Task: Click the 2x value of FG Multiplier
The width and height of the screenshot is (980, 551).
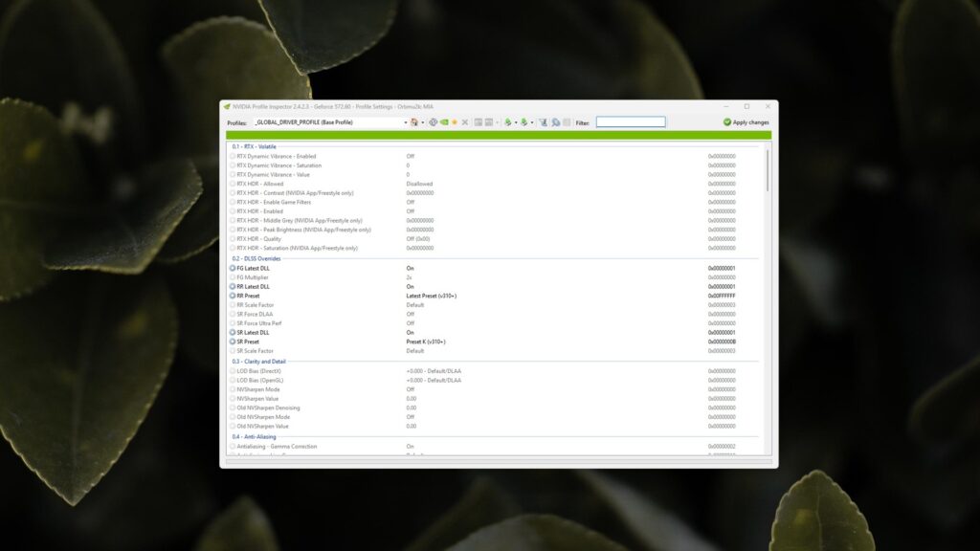Action: pyautogui.click(x=410, y=277)
